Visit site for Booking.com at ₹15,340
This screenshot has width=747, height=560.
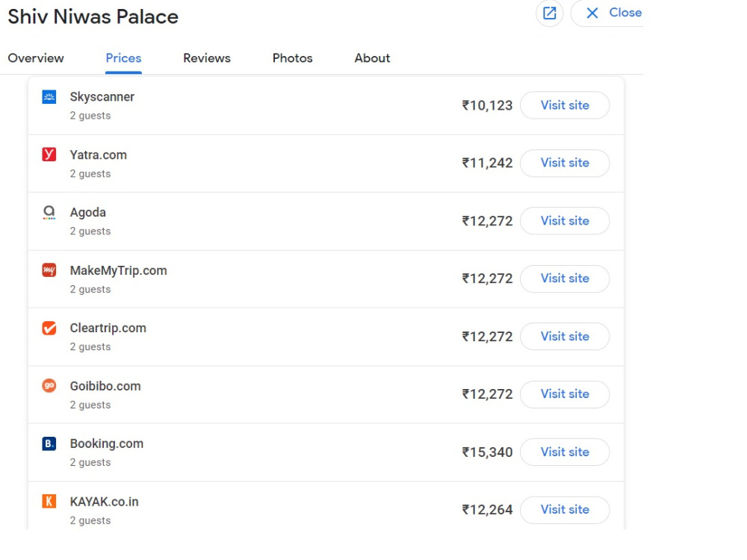tap(565, 452)
